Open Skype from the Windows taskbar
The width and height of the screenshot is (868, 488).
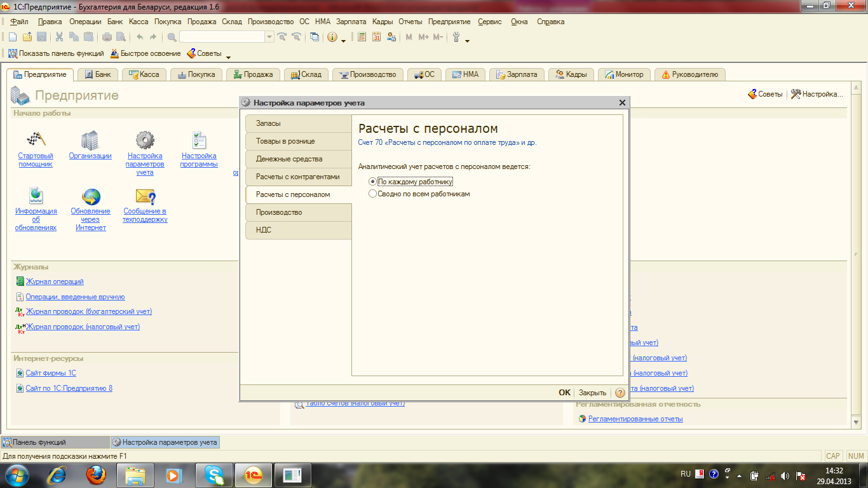click(x=214, y=475)
